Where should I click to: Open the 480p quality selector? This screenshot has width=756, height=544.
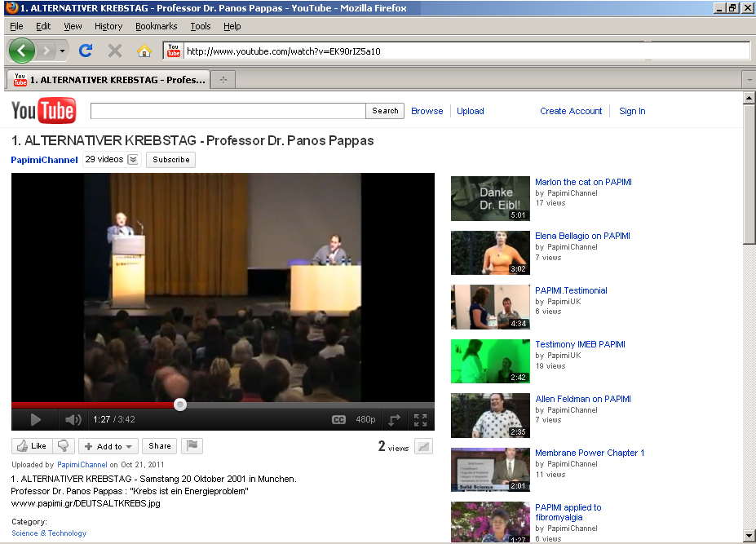pyautogui.click(x=365, y=419)
